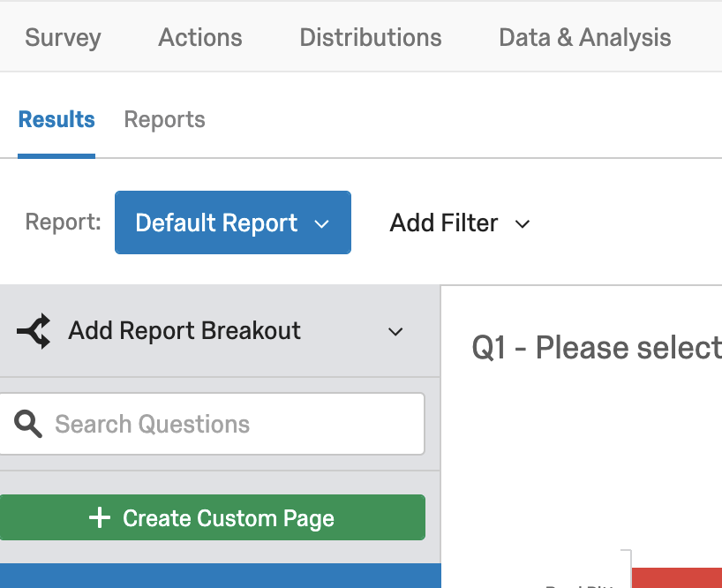The image size is (722, 588).
Task: Click the Add Report Breakout label
Action: (184, 331)
